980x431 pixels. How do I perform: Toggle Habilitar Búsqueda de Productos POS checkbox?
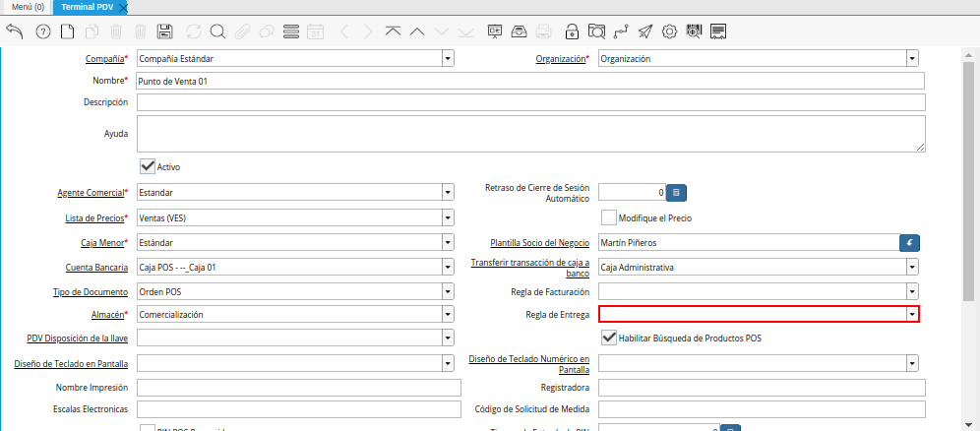pos(609,338)
